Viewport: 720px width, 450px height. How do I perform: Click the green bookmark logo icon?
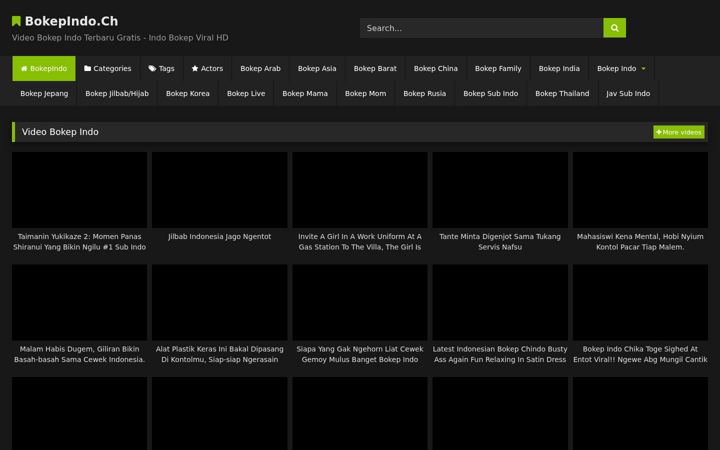(16, 21)
